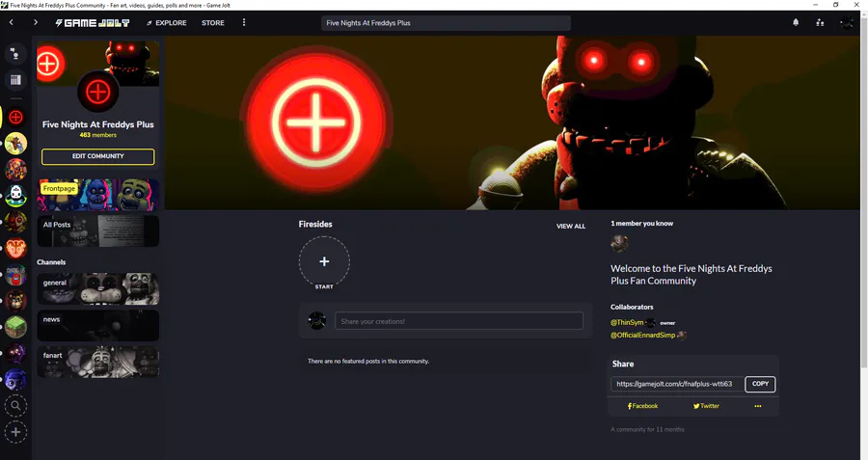Open the friends icon in top bar
This screenshot has width=868, height=460.
pyautogui.click(x=820, y=23)
